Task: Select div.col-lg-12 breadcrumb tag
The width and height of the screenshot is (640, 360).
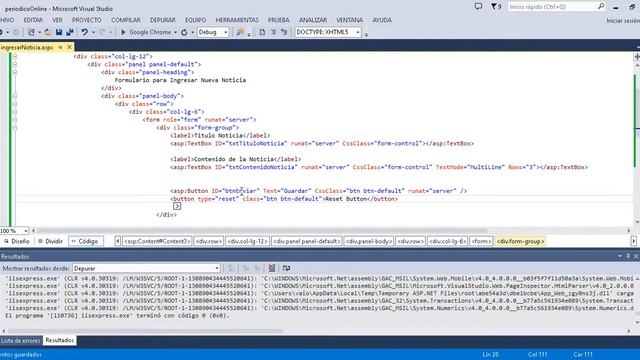Action: 247,241
